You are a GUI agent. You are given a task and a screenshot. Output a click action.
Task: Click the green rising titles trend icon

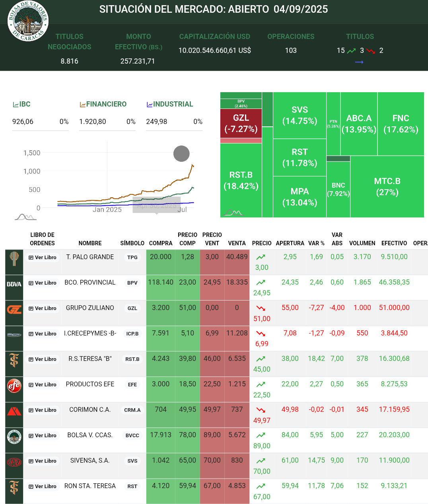(352, 51)
